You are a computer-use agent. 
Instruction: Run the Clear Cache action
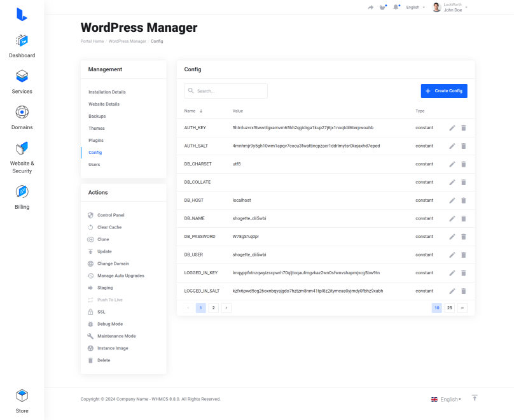[104, 227]
